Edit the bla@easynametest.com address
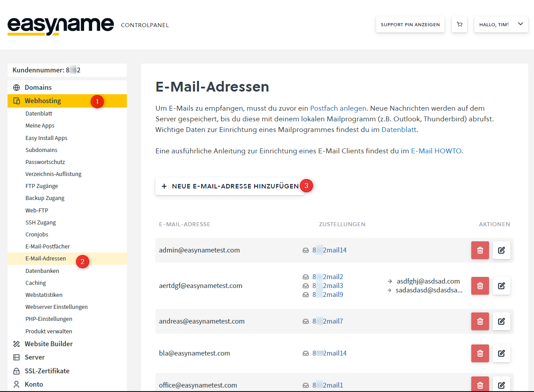The image size is (534, 392). (501, 353)
